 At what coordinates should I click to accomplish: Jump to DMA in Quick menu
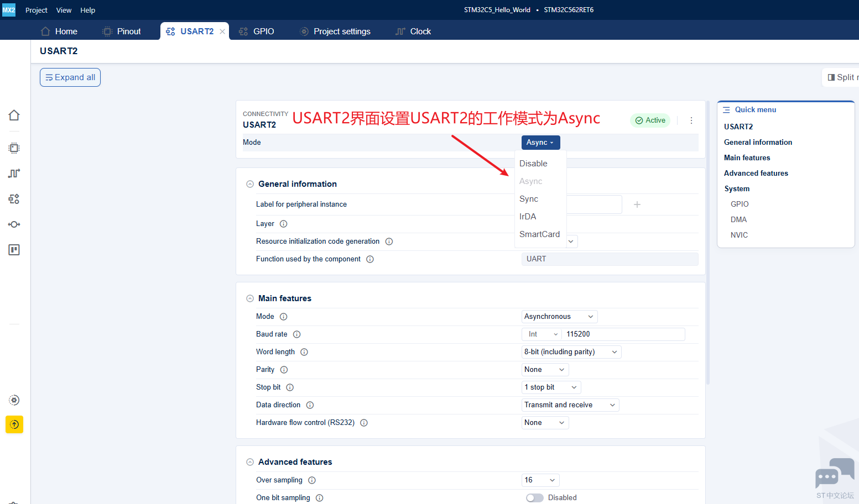pyautogui.click(x=738, y=220)
